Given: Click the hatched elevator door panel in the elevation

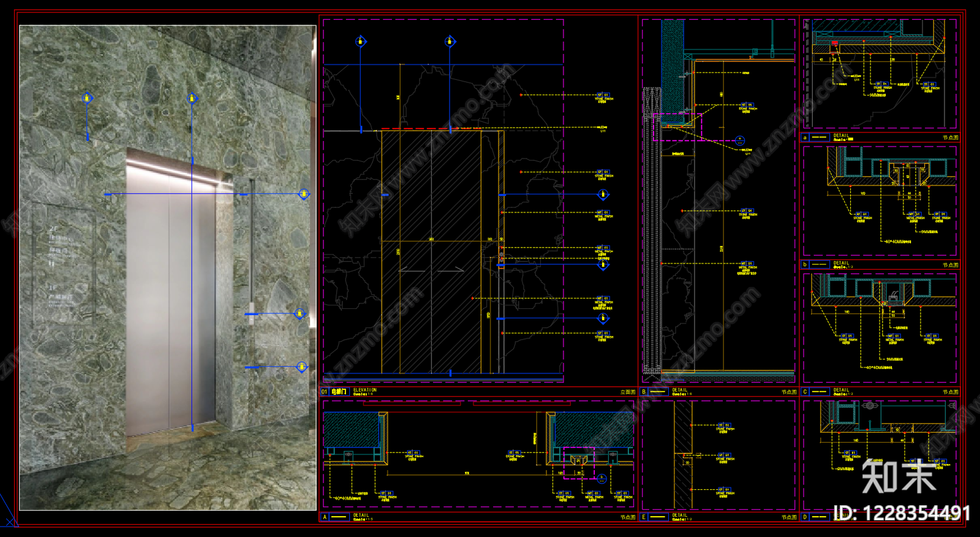Looking at the screenshot, I should click(x=431, y=251).
